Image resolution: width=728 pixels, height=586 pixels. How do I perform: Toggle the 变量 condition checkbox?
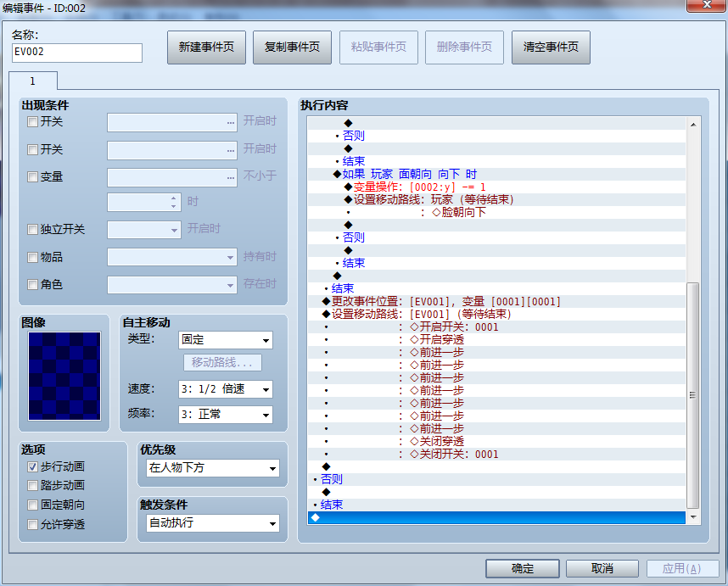pos(32,176)
